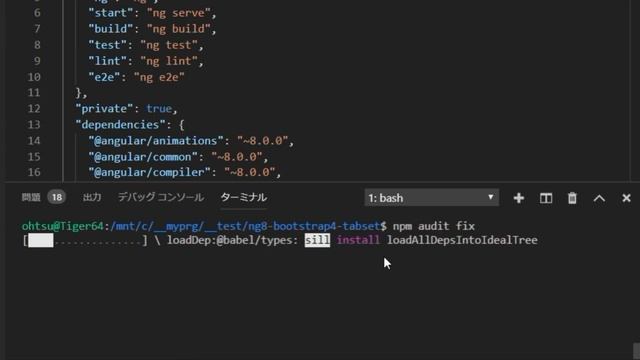The width and height of the screenshot is (640, 360).
Task: Click the "lint" key on line 9
Action: point(107,61)
